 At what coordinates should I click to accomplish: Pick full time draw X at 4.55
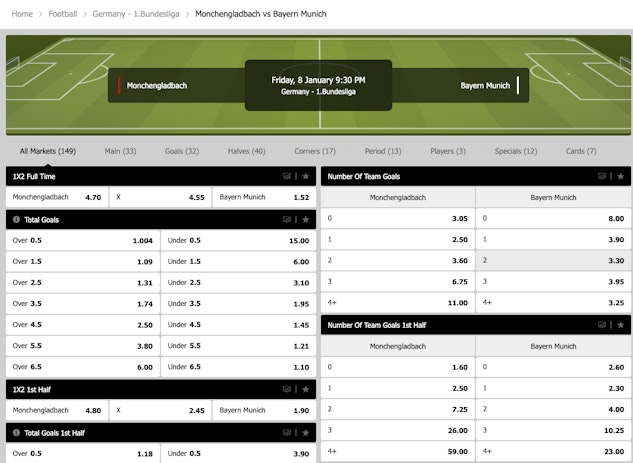tap(160, 197)
